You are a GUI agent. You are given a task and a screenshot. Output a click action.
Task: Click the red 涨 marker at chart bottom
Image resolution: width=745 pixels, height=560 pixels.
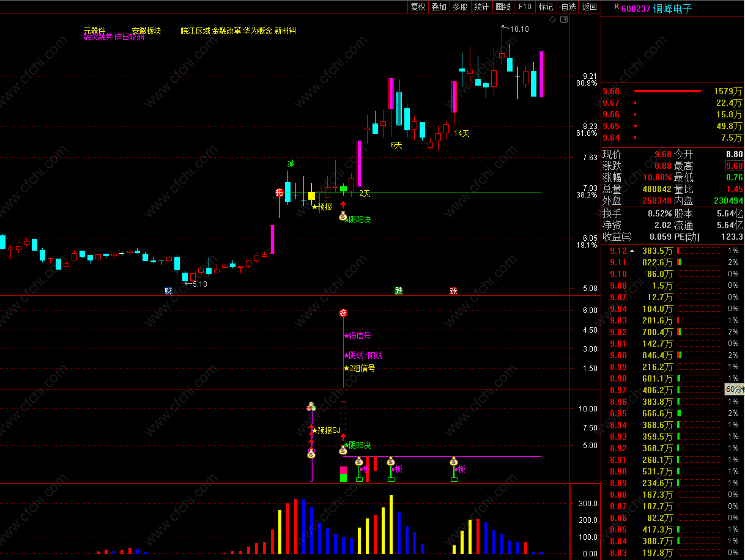453,290
